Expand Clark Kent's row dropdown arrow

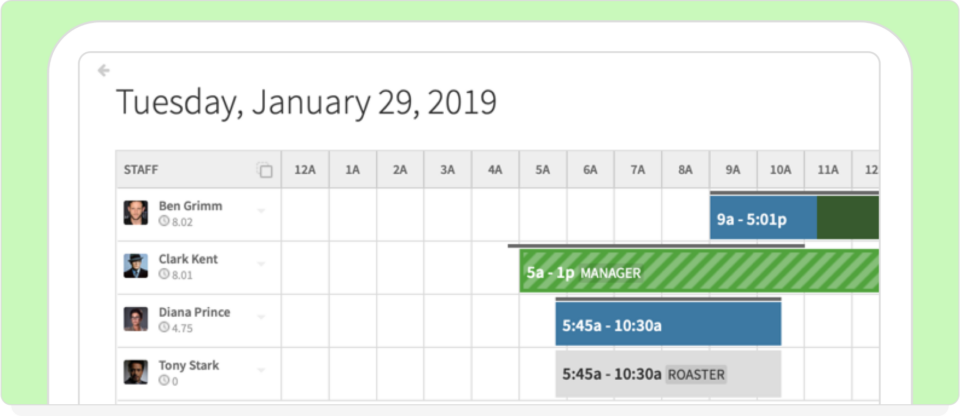tap(261, 264)
